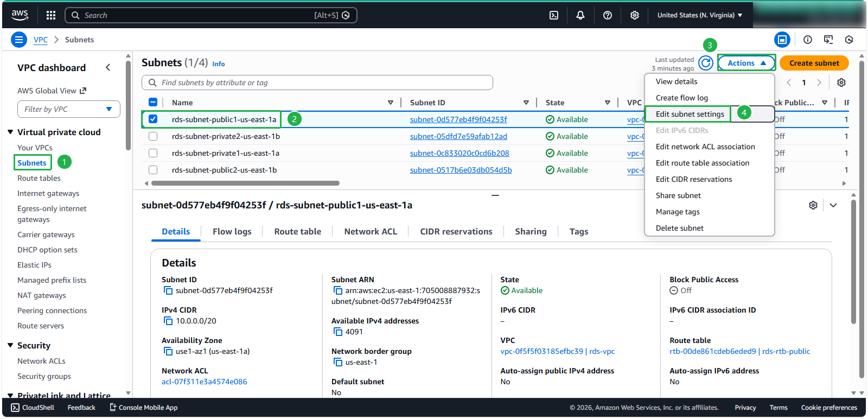Sort by Name column arrow
The width and height of the screenshot is (868, 419).
tap(391, 103)
